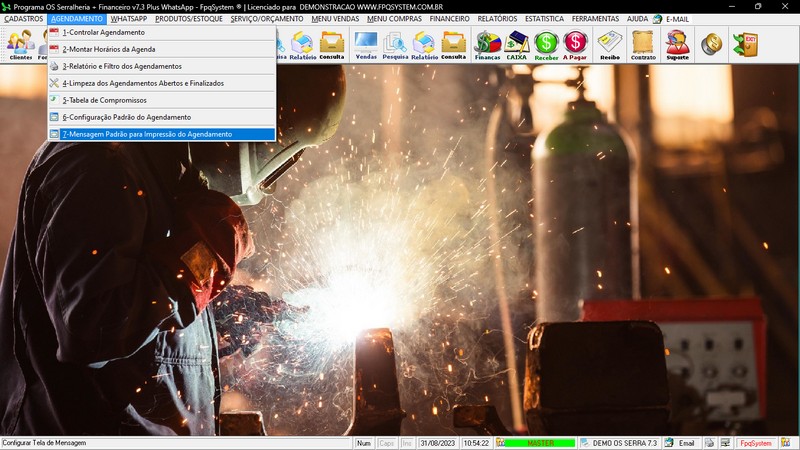Click the Contrato toolbar icon
Viewport: 800px width, 450px height.
pyautogui.click(x=643, y=45)
